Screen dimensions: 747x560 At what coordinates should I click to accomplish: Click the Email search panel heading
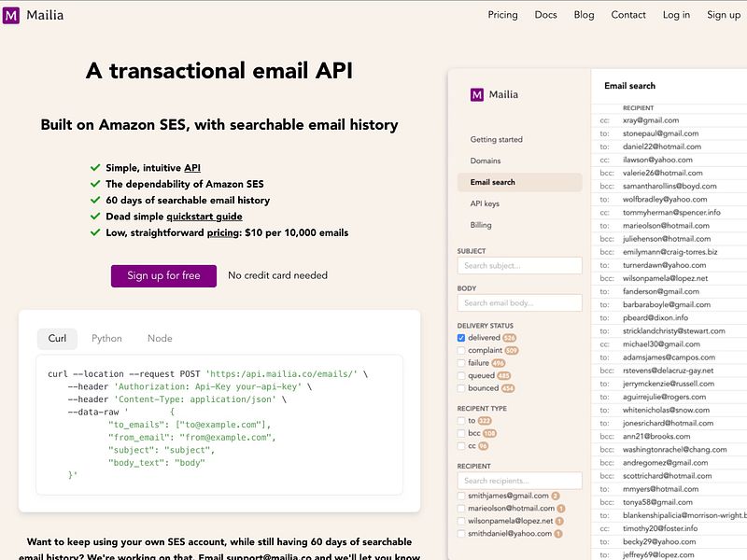coord(629,86)
